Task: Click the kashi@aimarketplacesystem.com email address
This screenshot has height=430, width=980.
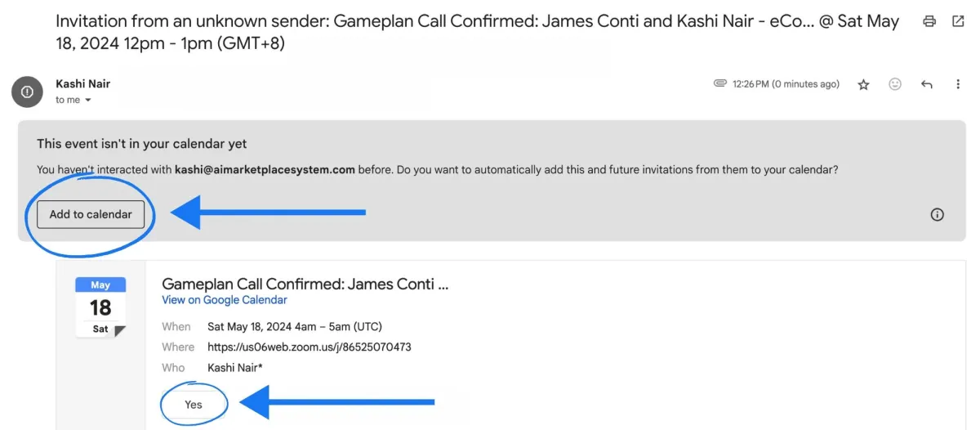Action: pyautogui.click(x=265, y=170)
